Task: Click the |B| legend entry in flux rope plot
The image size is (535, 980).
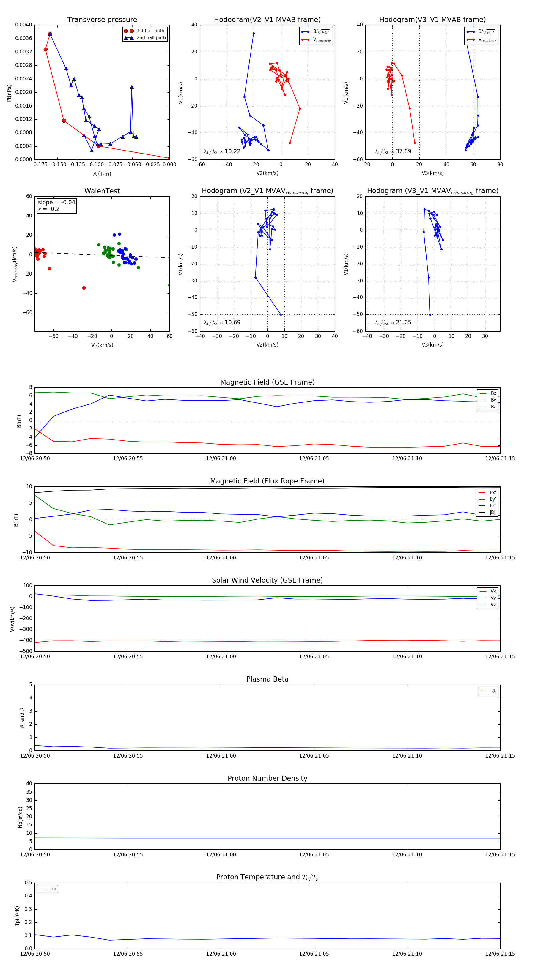Action: pyautogui.click(x=487, y=513)
